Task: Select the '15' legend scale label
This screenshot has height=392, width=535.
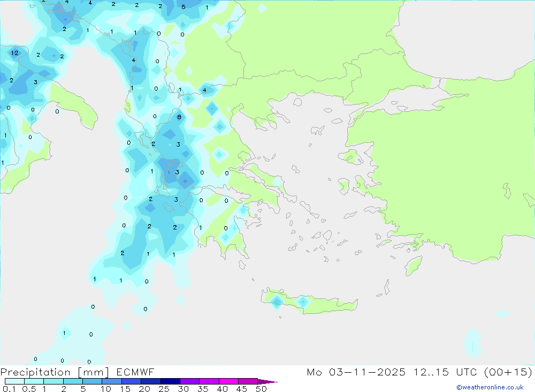Action: point(125,389)
